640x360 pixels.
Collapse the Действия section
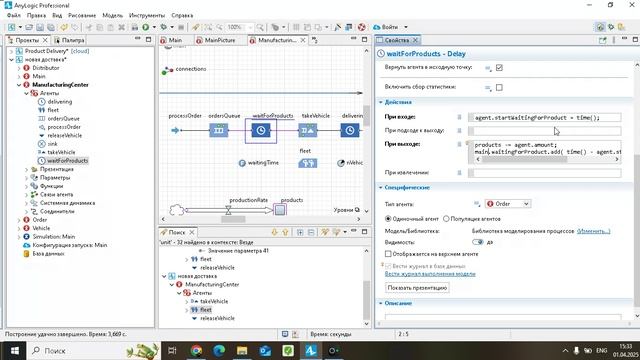click(380, 102)
